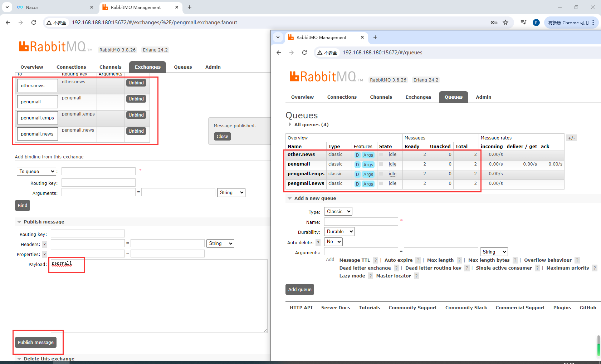Open Durability dropdown
This screenshot has height=364, width=601.
(x=339, y=231)
